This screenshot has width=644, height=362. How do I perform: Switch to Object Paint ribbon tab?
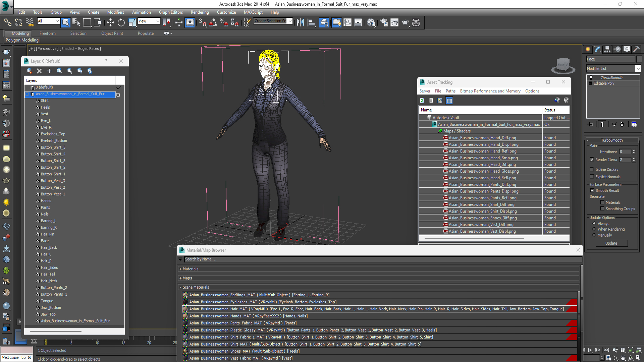pos(112,33)
